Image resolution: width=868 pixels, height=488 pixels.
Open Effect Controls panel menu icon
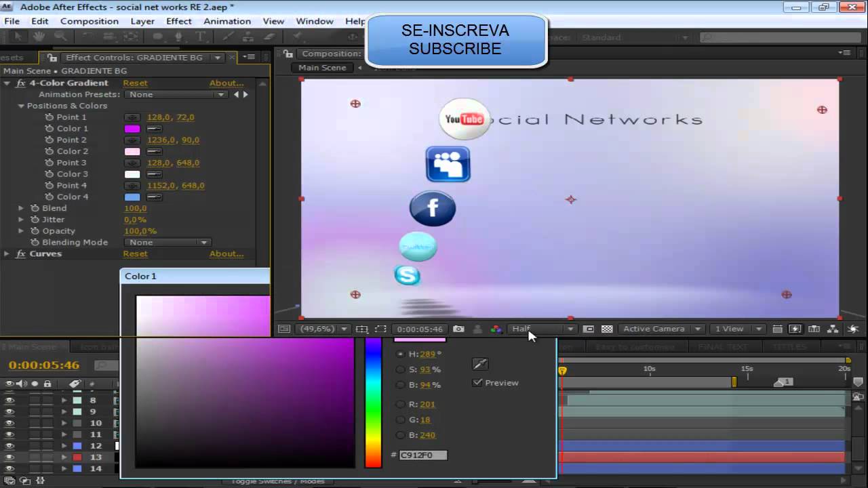click(x=249, y=57)
